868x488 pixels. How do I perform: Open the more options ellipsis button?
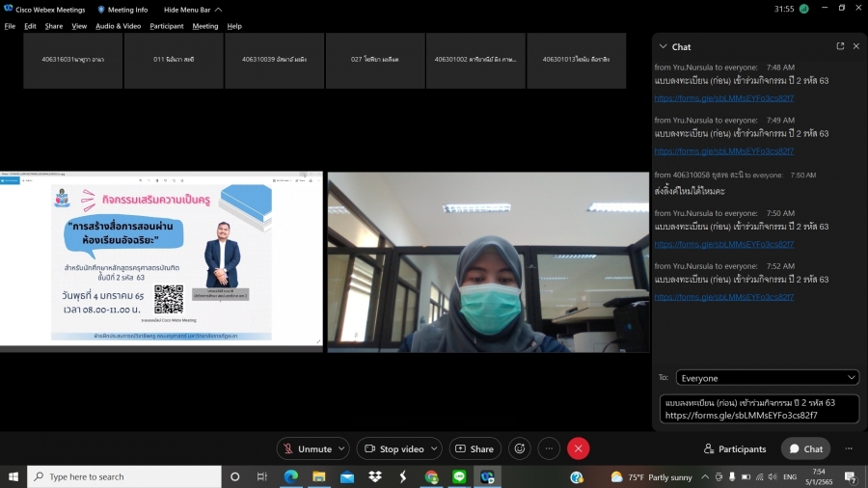(549, 448)
